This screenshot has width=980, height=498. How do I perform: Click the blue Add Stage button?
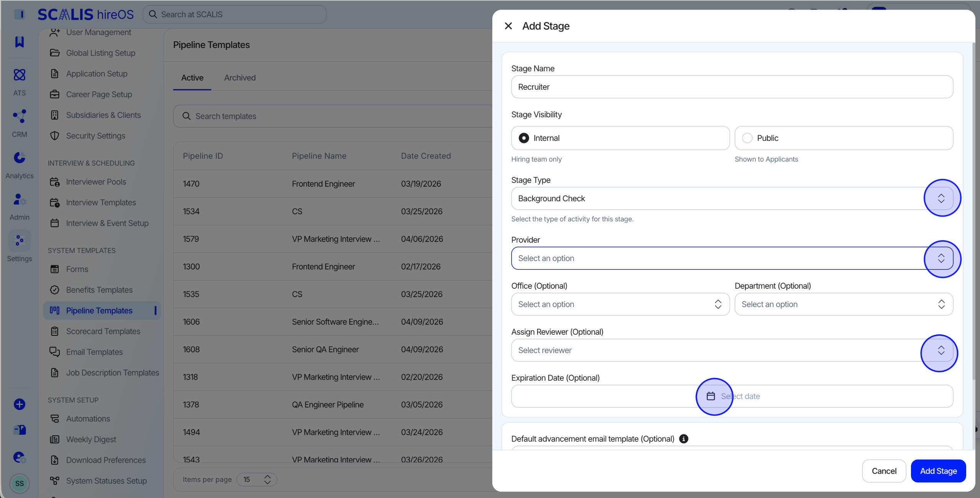pyautogui.click(x=938, y=471)
